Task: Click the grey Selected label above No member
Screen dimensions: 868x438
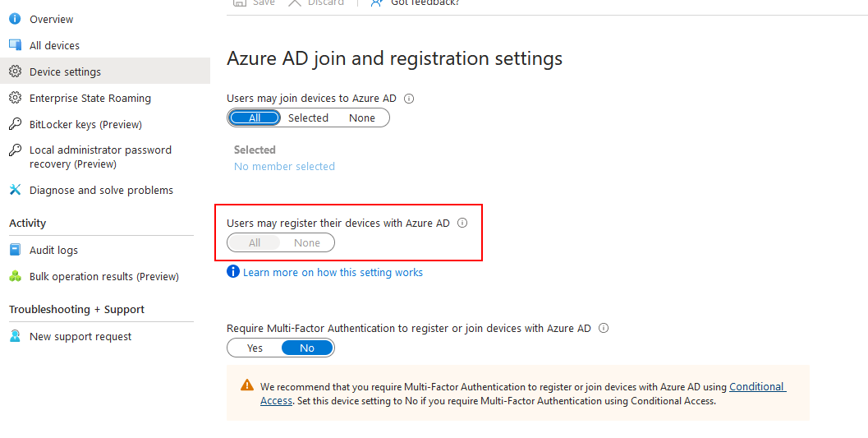Action: click(x=255, y=150)
